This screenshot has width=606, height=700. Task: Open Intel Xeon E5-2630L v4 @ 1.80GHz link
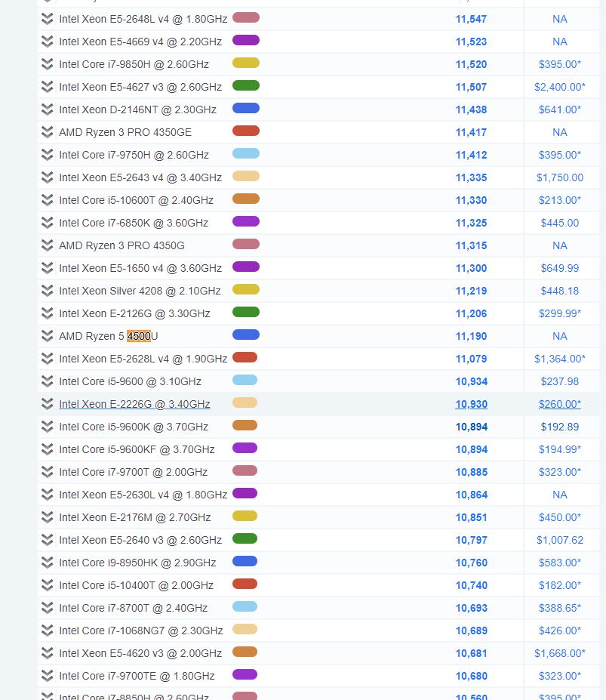pos(143,495)
